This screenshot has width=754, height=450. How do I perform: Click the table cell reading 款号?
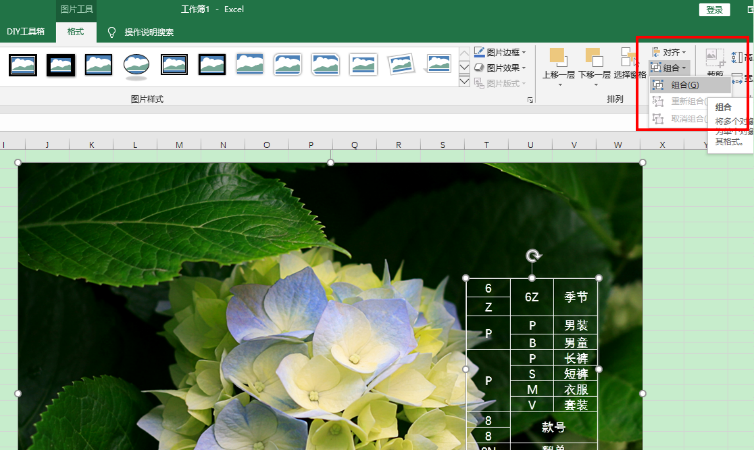coord(553,427)
